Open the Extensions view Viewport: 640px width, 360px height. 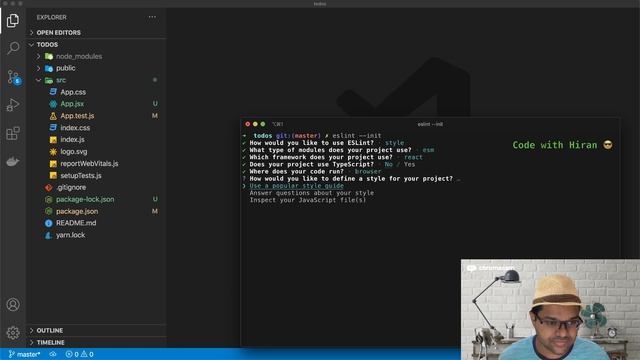(13, 133)
